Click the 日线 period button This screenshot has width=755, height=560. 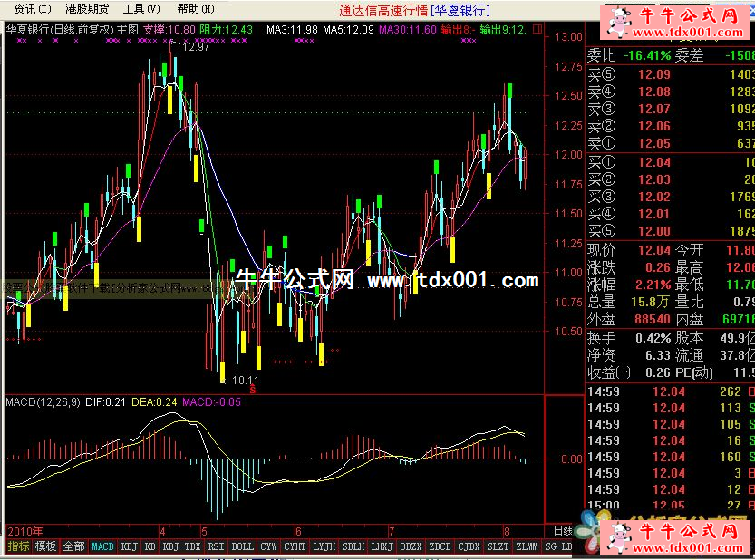point(562,531)
